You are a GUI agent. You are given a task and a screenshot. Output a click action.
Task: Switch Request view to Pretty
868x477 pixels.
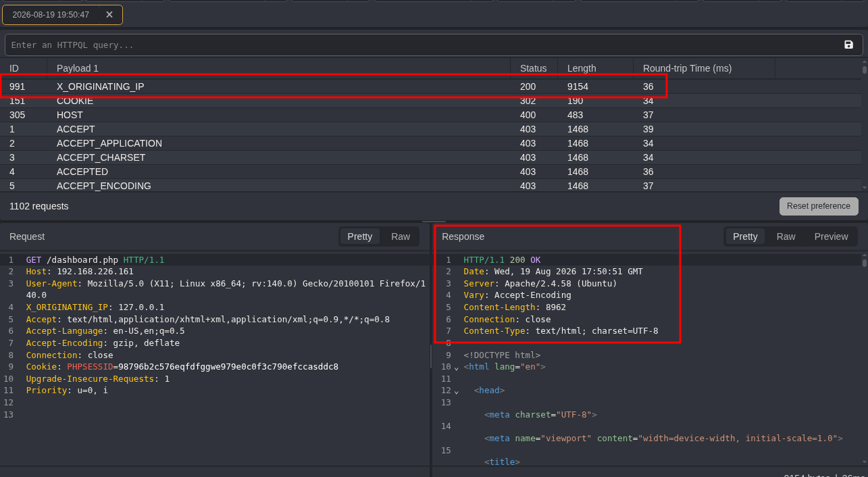359,236
